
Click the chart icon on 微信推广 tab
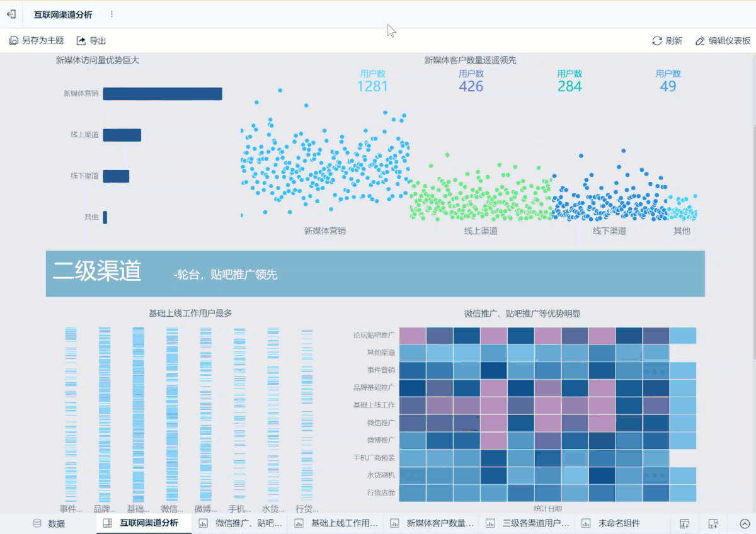pos(203,523)
